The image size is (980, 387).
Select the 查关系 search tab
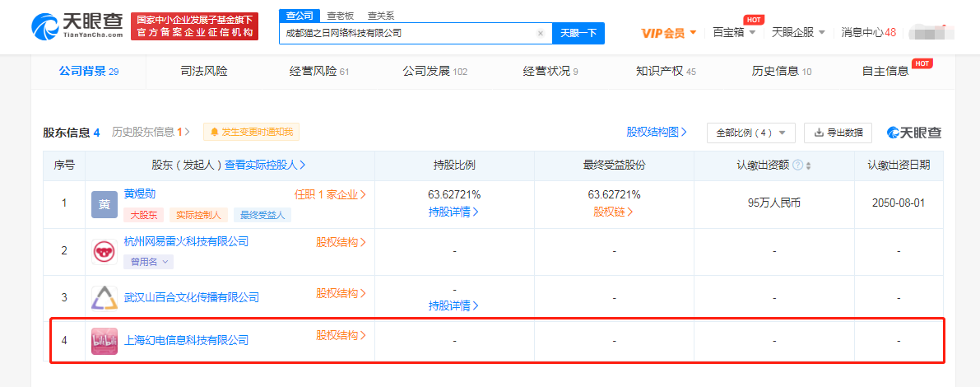click(381, 16)
